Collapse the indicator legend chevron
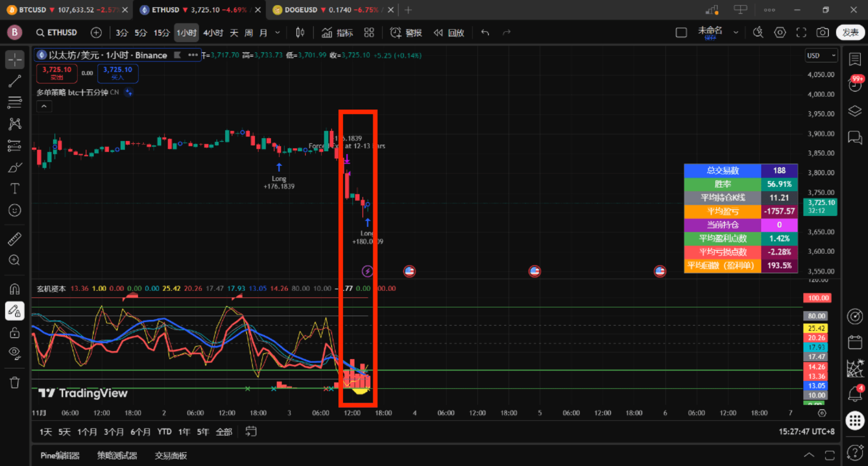The height and width of the screenshot is (466, 868). coord(44,106)
